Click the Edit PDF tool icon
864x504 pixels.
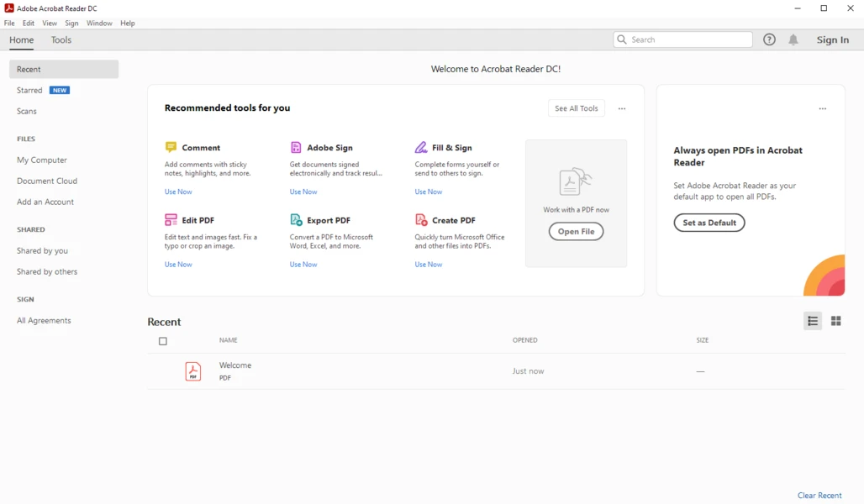pyautogui.click(x=171, y=220)
